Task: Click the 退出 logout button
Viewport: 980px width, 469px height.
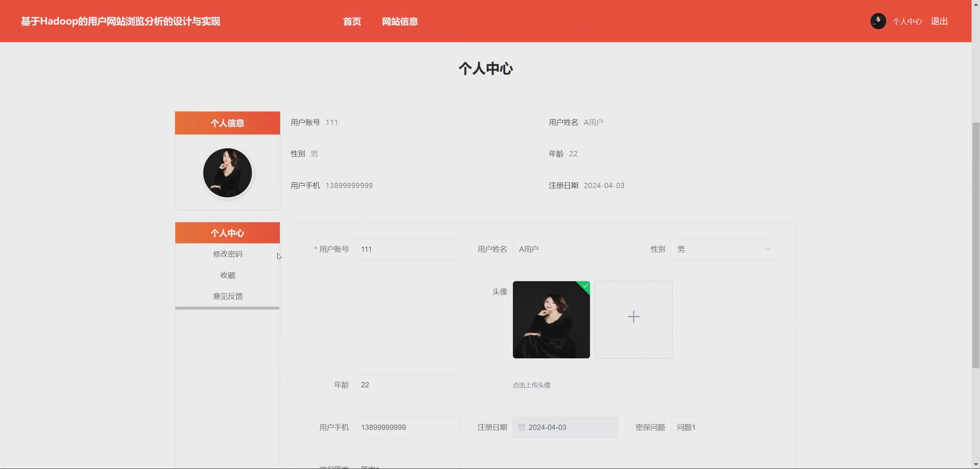Action: point(939,21)
